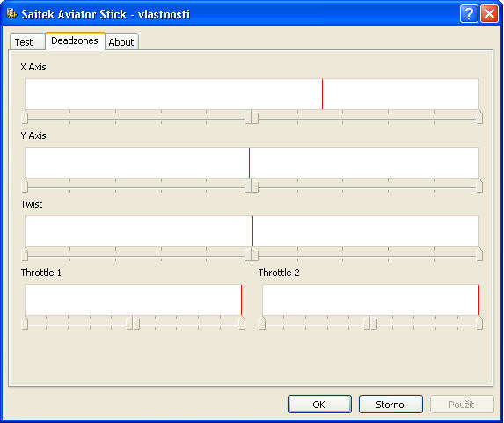
Task: Click the X Axis label
Action: (x=33, y=67)
